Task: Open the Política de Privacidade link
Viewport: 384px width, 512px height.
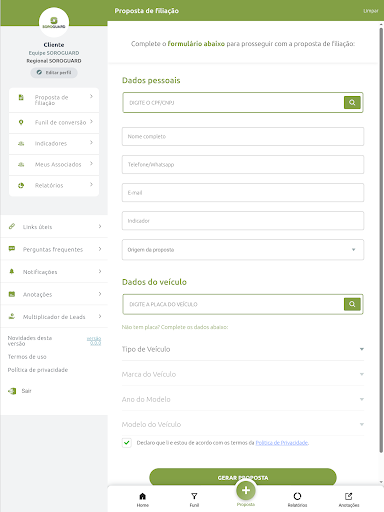Action: click(x=282, y=443)
